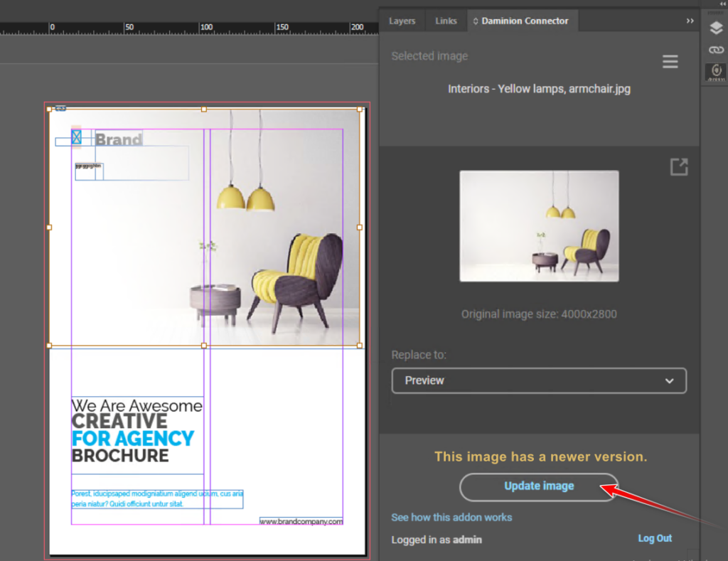Click the armchair preview thumbnail in panel

[539, 226]
